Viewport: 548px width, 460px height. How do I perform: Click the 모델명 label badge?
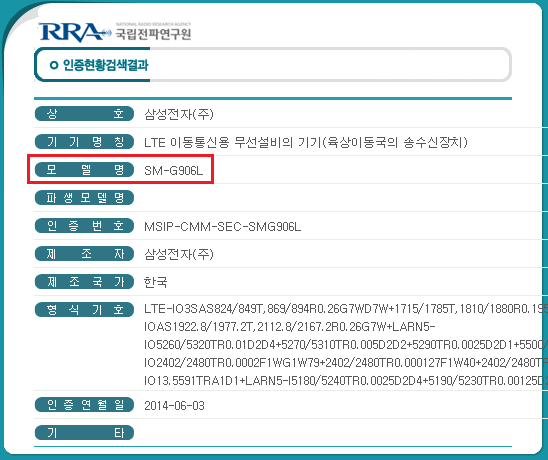click(x=84, y=170)
